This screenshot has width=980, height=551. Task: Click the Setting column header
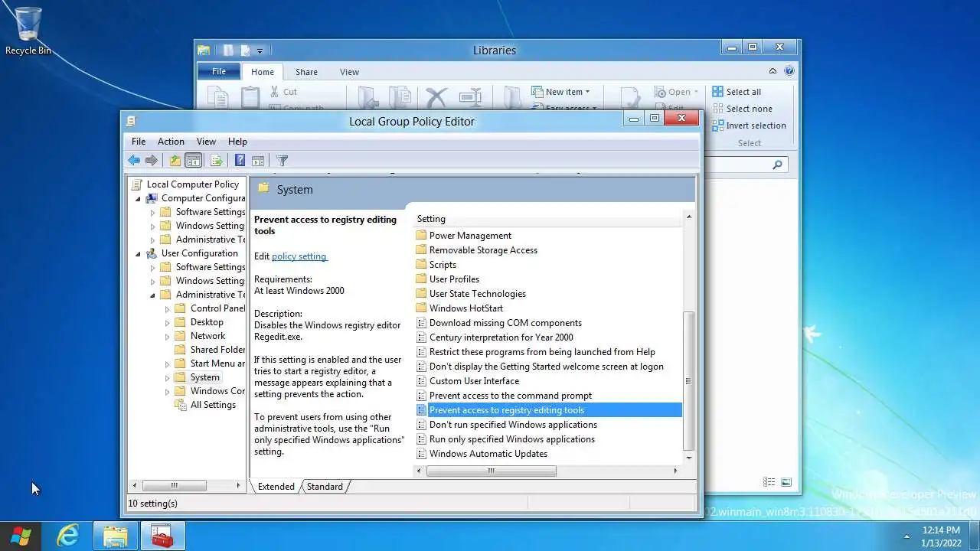(547, 219)
